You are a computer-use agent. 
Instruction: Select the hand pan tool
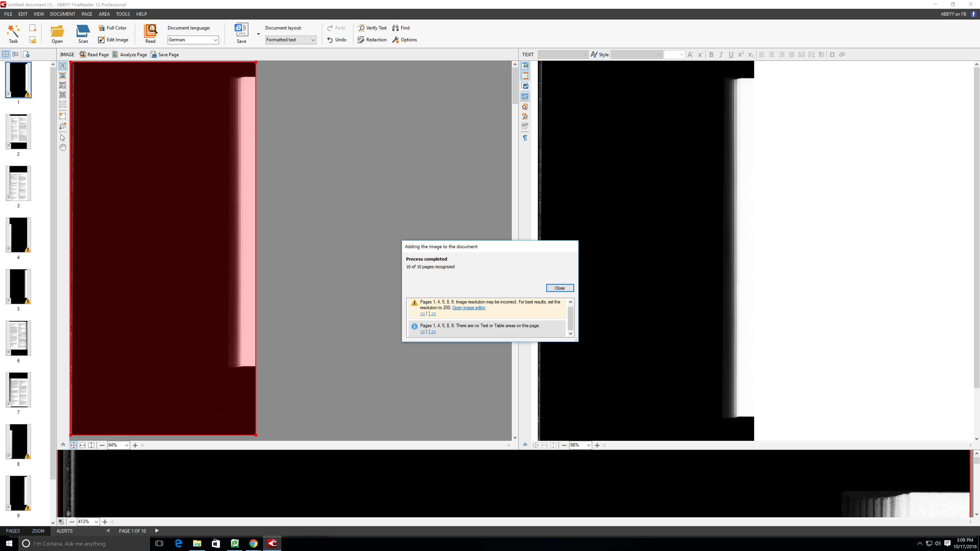click(x=63, y=147)
